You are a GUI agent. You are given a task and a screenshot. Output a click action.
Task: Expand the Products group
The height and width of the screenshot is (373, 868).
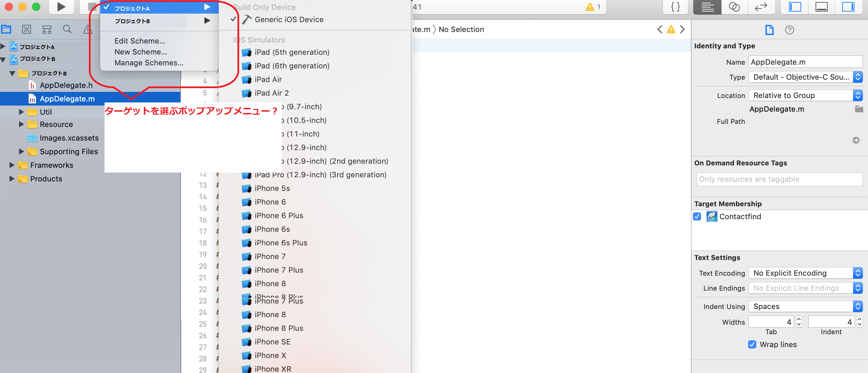[12, 179]
